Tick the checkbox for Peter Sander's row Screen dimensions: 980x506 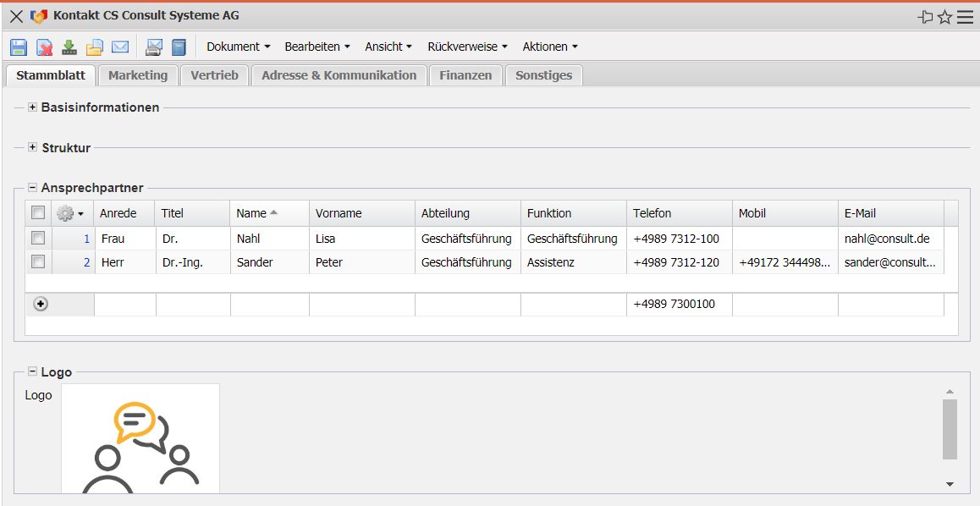pos(38,262)
